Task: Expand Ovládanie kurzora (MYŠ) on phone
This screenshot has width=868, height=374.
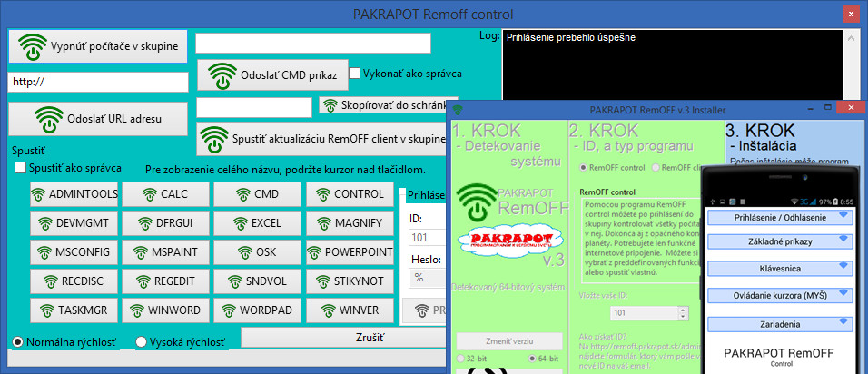Action: click(780, 295)
